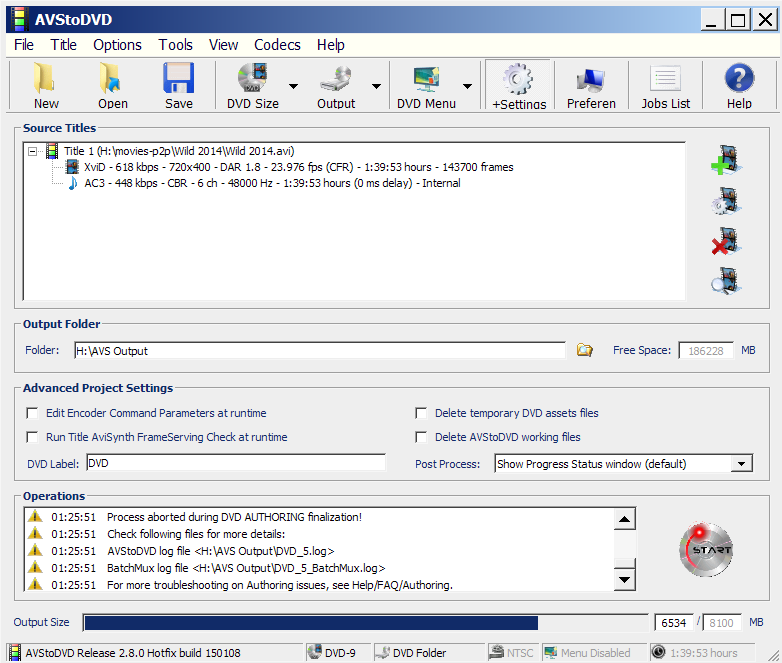Browse output folder with the folder icon
This screenshot has width=782, height=663.
tap(585, 350)
